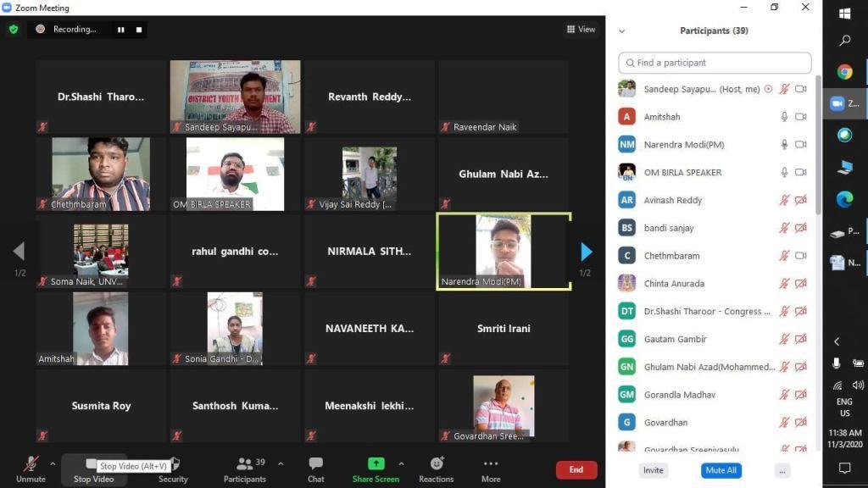This screenshot has width=868, height=488.
Task: Click the taskbar volume speaker icon
Action: point(858,385)
